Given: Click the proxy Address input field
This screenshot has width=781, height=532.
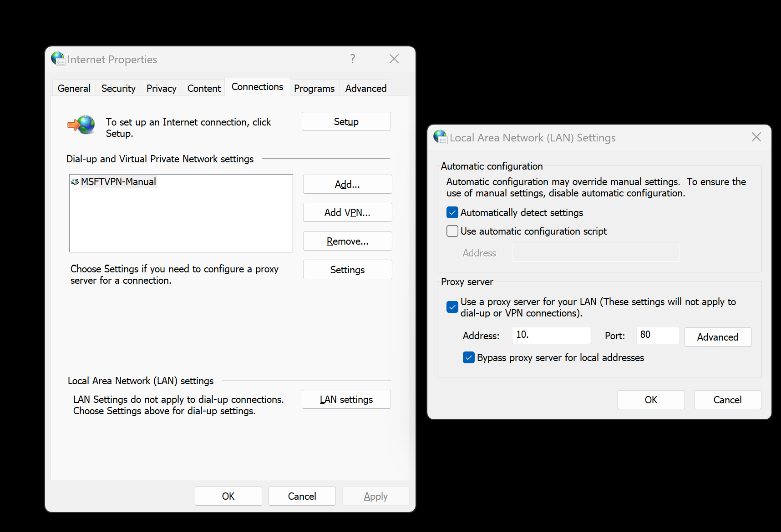Looking at the screenshot, I should [552, 335].
